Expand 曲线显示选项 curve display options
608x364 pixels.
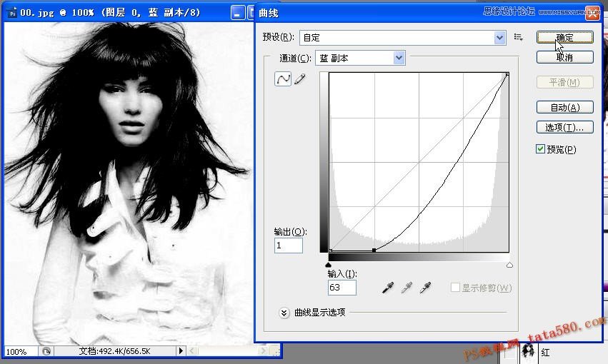coord(284,313)
